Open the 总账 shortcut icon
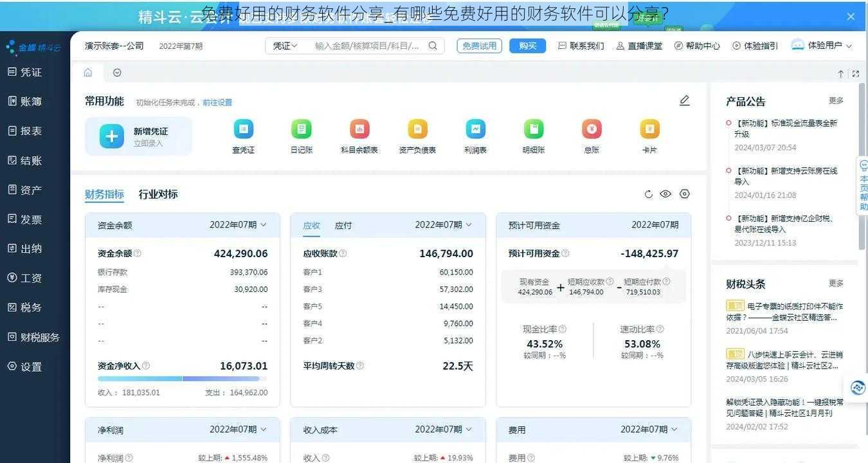The height and width of the screenshot is (463, 868). (592, 129)
